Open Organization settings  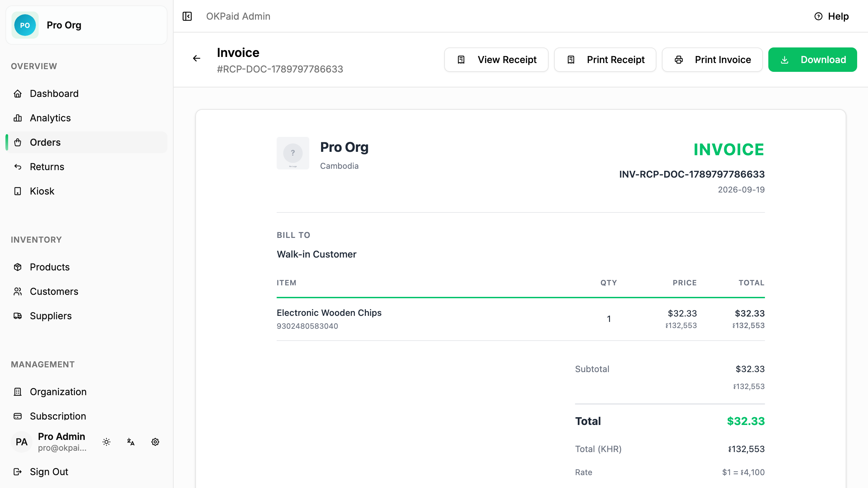point(86,392)
